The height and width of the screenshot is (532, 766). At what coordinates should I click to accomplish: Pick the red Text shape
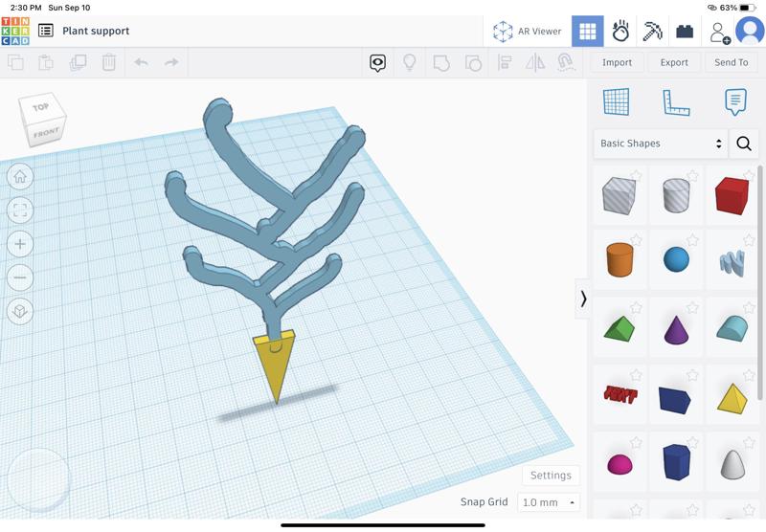pos(620,393)
